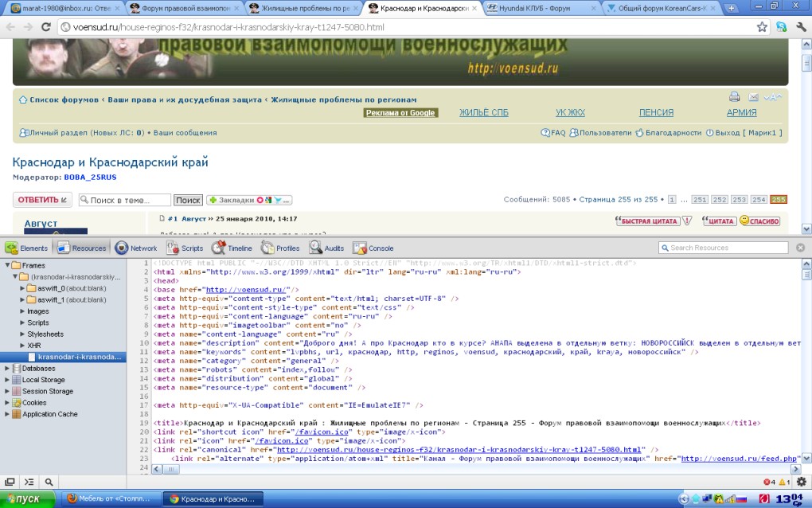Image resolution: width=812 pixels, height=508 pixels.
Task: Click the Search Resources field
Action: [728, 248]
